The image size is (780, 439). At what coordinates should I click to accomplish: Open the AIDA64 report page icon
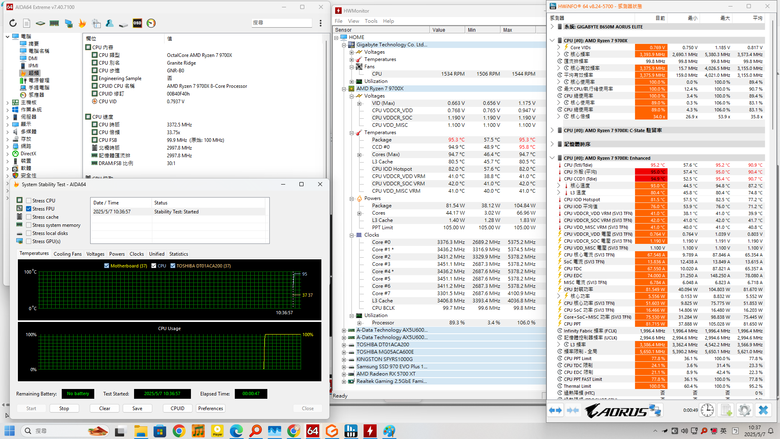click(27, 23)
